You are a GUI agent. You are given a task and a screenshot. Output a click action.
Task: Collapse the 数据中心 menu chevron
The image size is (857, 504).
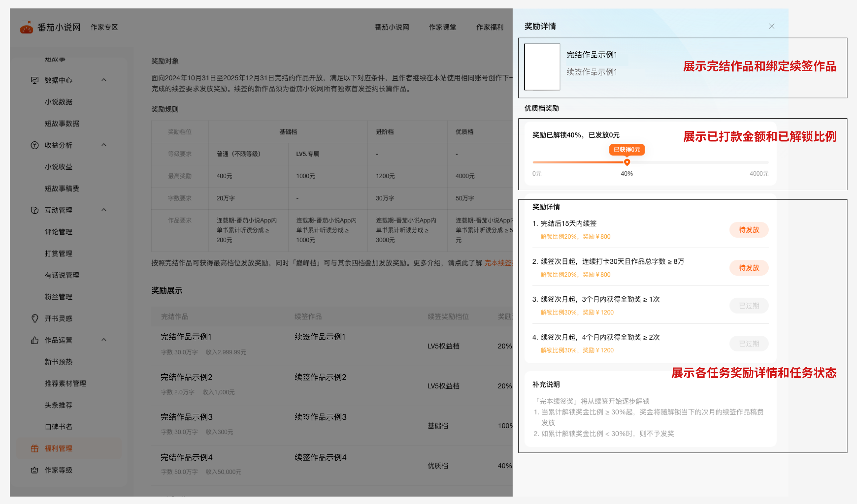click(x=104, y=80)
